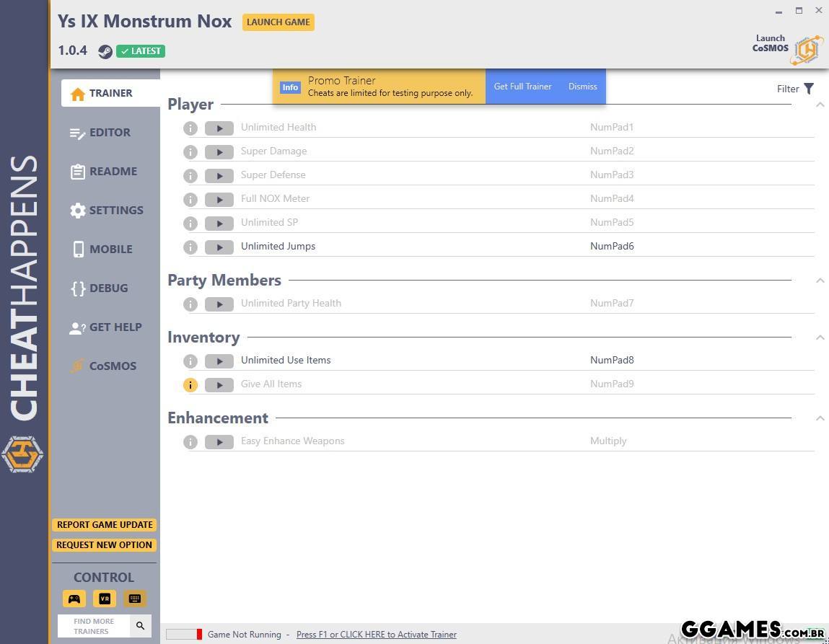This screenshot has width=829, height=644.
Task: Click the activate trainer link in status bar
Action: pyautogui.click(x=376, y=635)
